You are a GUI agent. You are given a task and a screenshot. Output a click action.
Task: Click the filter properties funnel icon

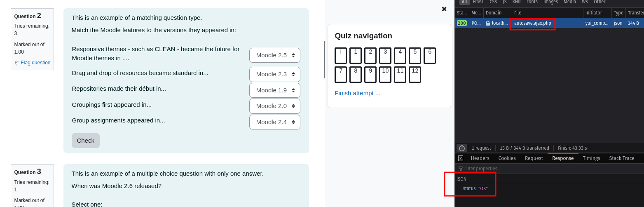(x=460, y=169)
